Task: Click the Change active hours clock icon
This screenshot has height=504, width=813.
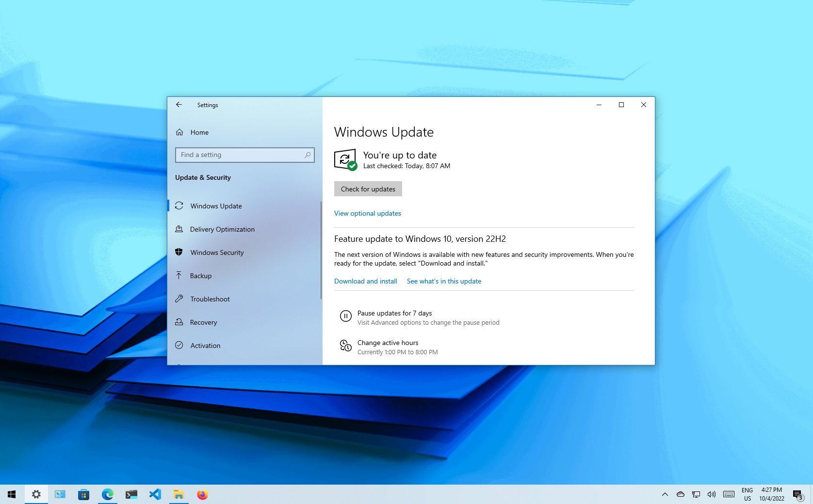Action: pyautogui.click(x=345, y=346)
